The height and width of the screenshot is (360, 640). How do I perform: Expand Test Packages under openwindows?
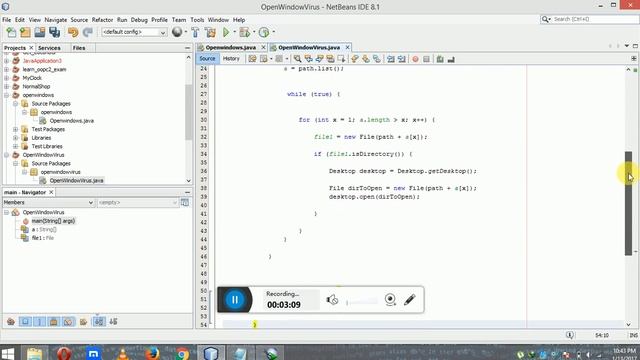pos(16,129)
